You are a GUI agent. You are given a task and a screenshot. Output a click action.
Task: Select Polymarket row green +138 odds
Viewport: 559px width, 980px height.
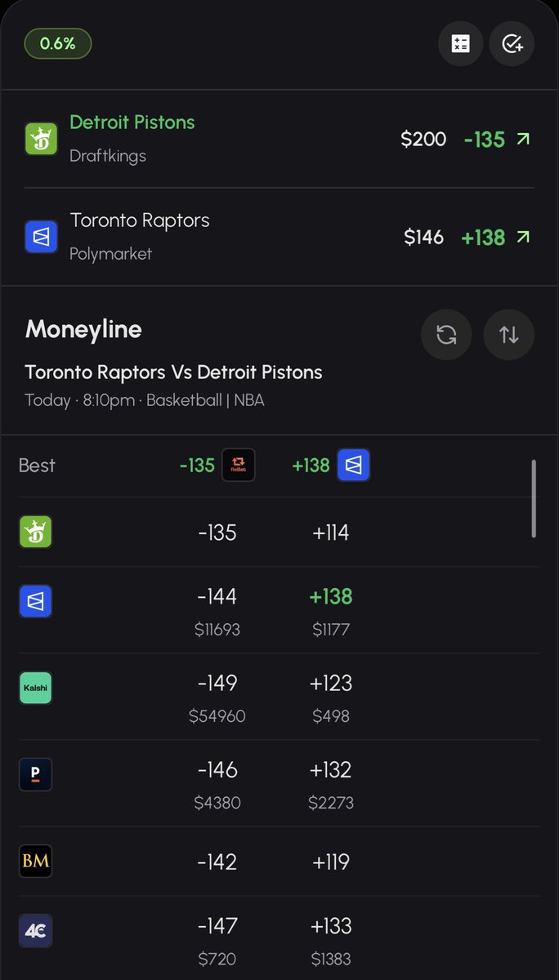click(x=331, y=596)
